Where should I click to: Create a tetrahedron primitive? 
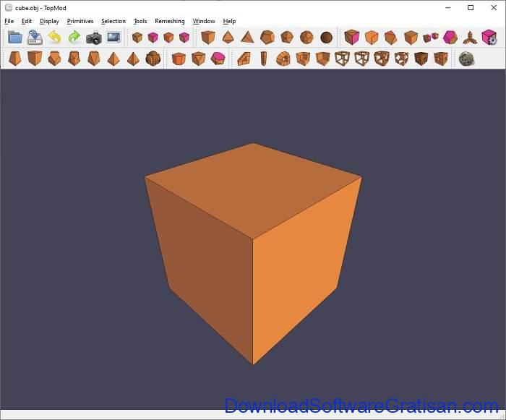pos(247,38)
